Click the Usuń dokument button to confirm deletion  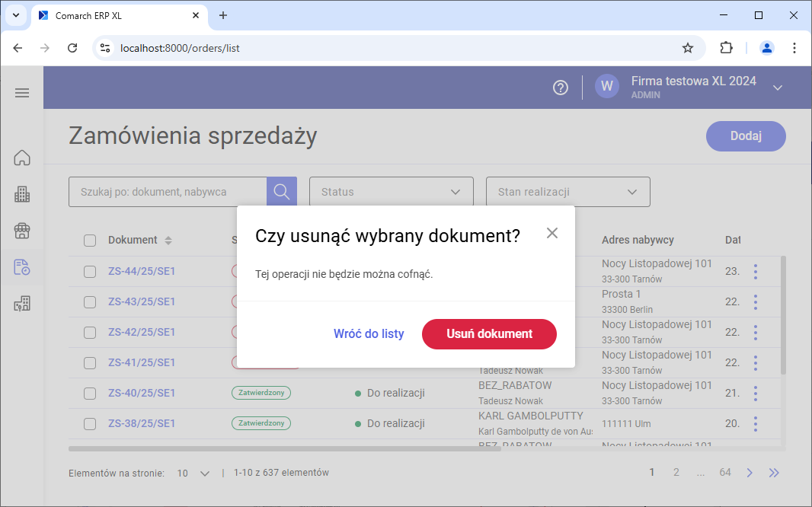coord(489,333)
